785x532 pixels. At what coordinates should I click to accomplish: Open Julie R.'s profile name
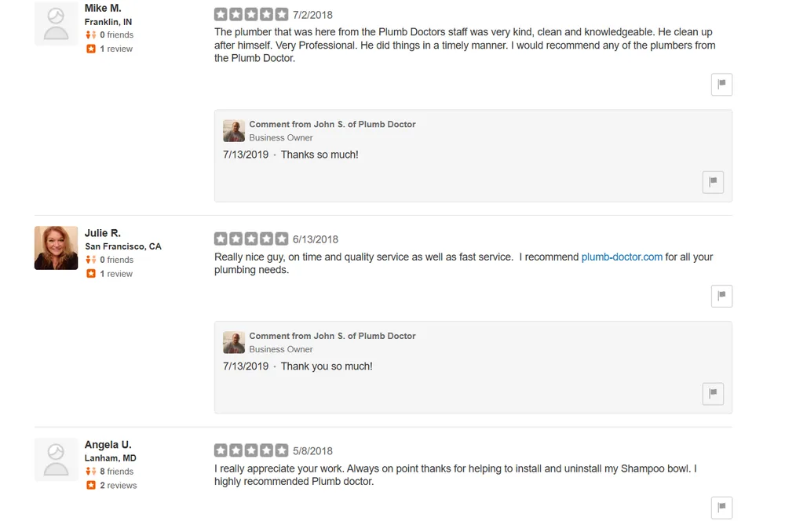pos(103,233)
